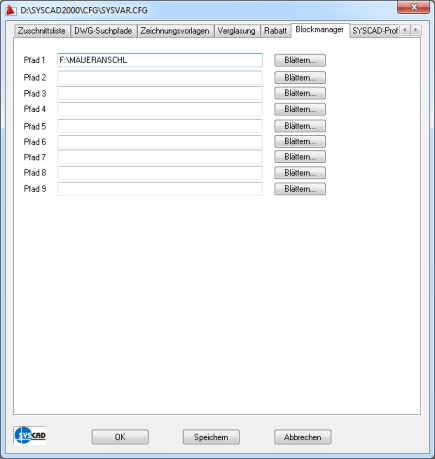Click into the Pfad 6 input field
The width and height of the screenshot is (435, 459).
pos(160,142)
